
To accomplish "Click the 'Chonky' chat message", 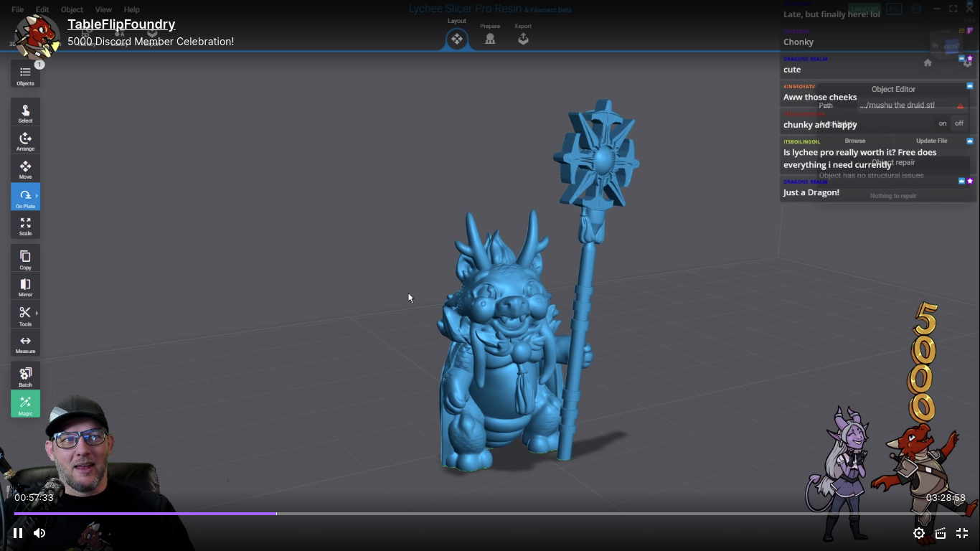I will [x=798, y=42].
